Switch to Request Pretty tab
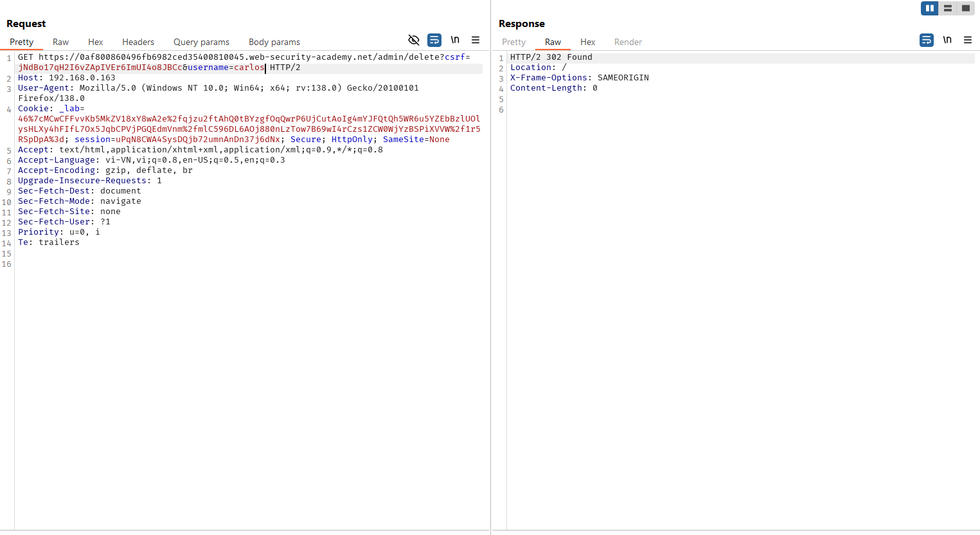The height and width of the screenshot is (535, 980). pos(21,42)
